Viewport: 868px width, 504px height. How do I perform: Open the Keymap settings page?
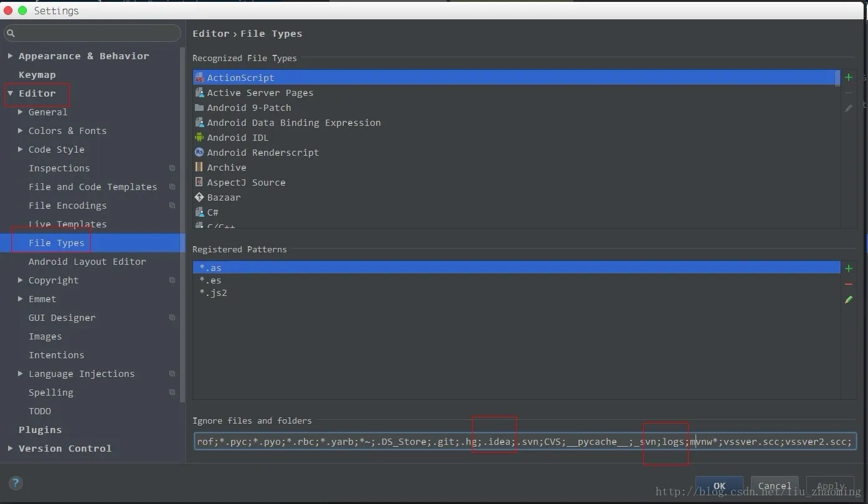point(37,75)
